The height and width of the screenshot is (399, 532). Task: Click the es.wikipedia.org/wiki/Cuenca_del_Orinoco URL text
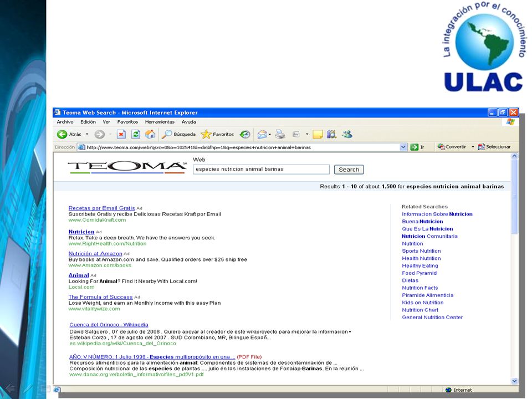(x=123, y=344)
